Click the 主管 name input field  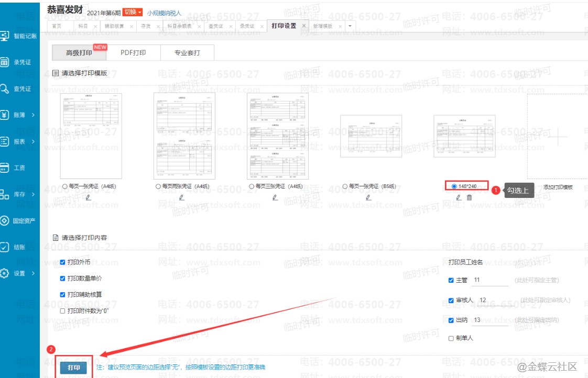(490, 280)
